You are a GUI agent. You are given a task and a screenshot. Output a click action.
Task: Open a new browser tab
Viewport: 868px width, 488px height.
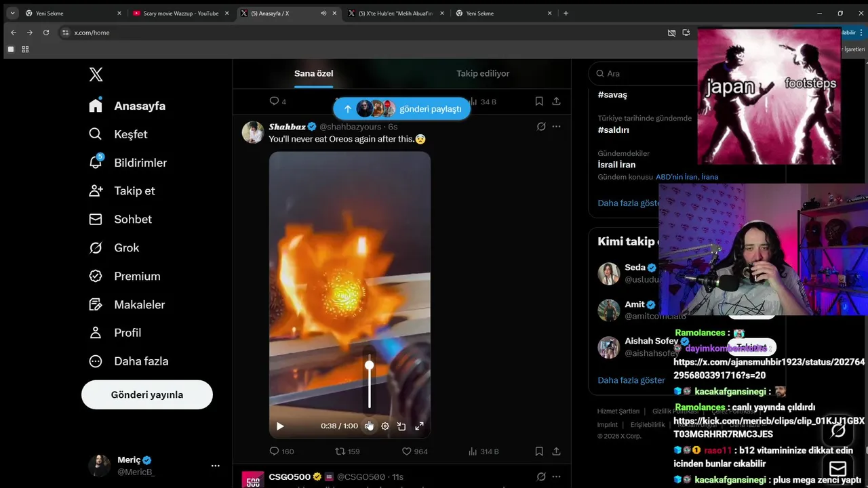(566, 13)
